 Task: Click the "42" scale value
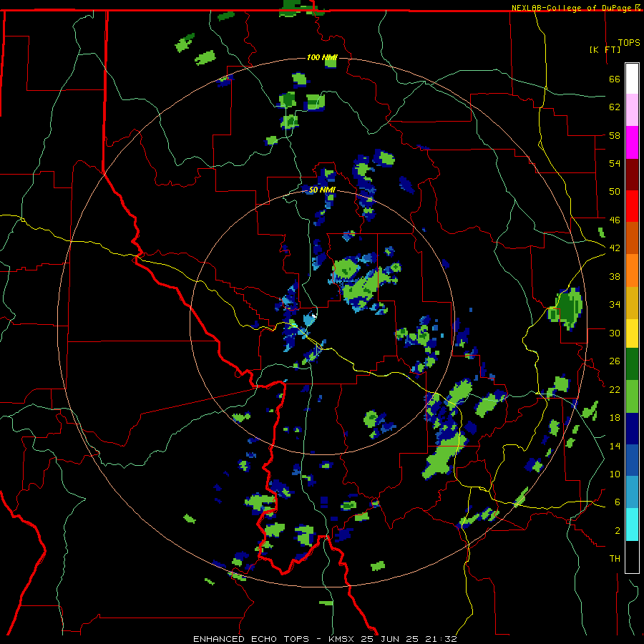(x=615, y=248)
